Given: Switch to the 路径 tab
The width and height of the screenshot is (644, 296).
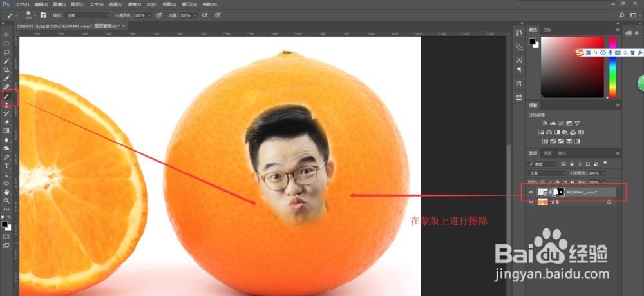Looking at the screenshot, I should [x=562, y=153].
